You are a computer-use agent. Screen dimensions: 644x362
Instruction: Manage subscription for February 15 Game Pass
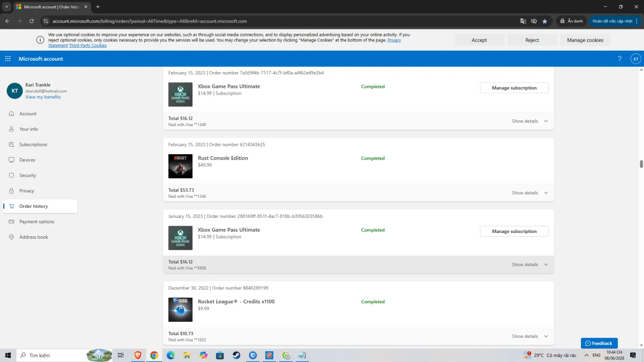[514, 88]
